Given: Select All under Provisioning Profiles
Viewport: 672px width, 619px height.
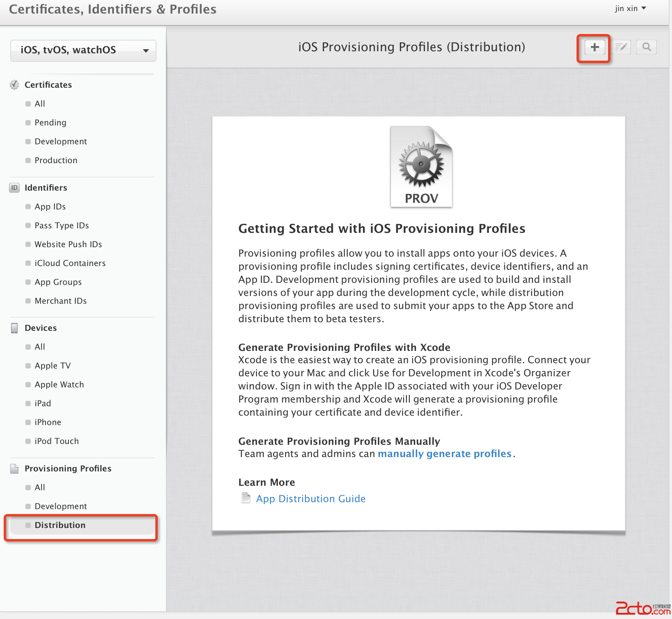Looking at the screenshot, I should pos(40,487).
